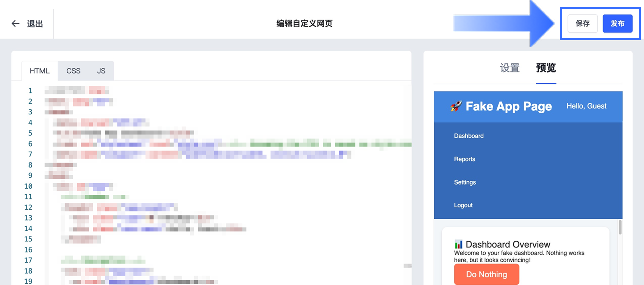Select line number 11 in the editor gutter
The height and width of the screenshot is (285, 644).
[28, 197]
